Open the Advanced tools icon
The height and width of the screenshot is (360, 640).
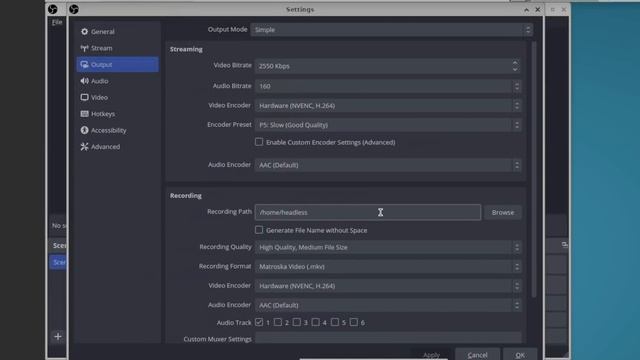[x=84, y=147]
